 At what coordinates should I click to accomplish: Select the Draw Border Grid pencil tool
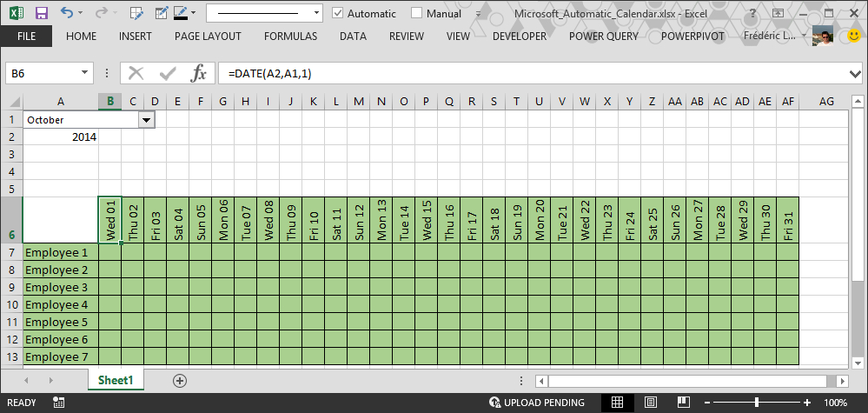(136, 13)
